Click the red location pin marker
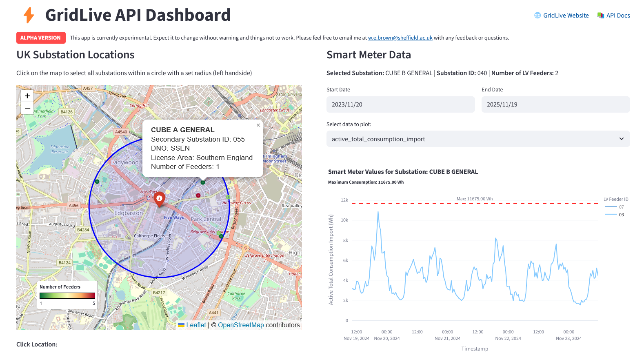 160,198
